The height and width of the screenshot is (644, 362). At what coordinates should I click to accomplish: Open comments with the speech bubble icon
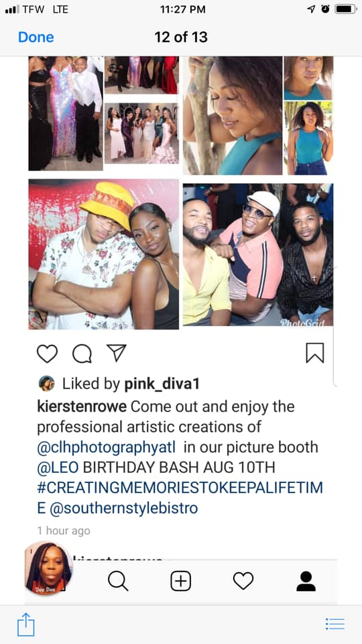pyautogui.click(x=82, y=354)
